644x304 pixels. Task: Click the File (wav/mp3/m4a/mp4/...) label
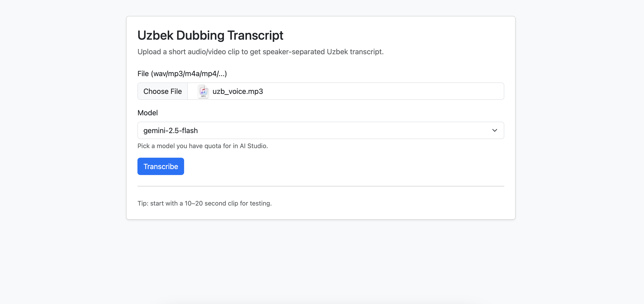(182, 74)
